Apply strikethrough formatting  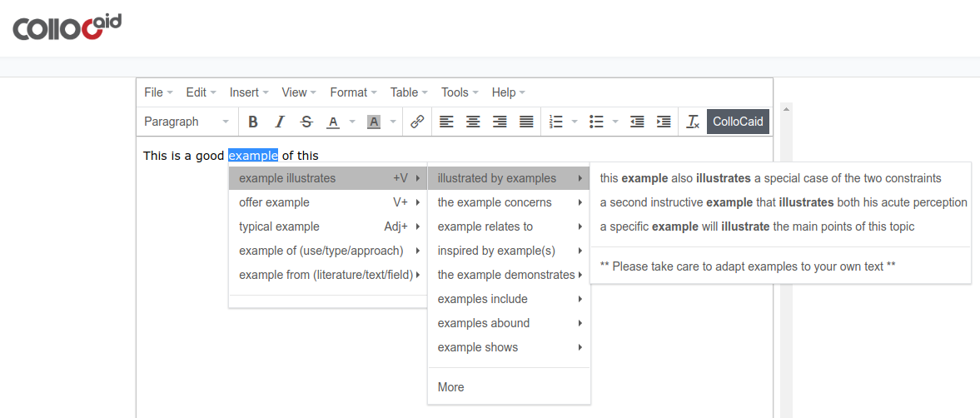306,122
